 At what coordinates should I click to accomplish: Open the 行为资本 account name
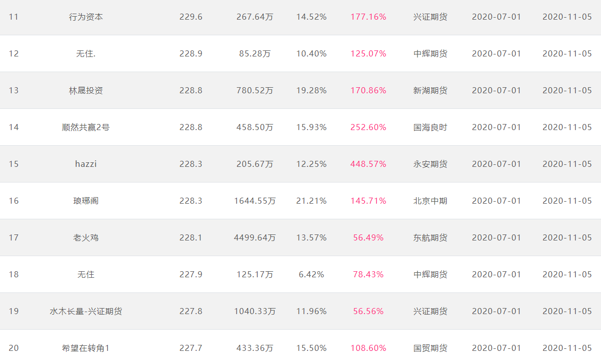click(86, 17)
